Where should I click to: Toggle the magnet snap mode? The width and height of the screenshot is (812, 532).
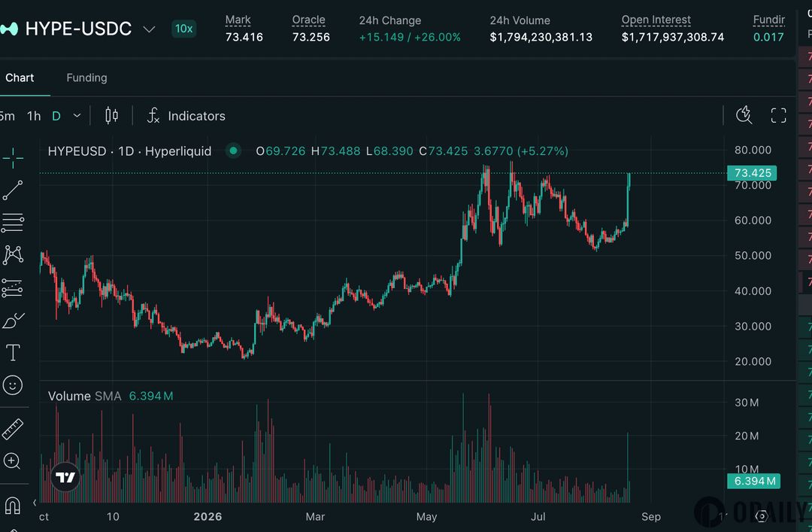coord(13,504)
